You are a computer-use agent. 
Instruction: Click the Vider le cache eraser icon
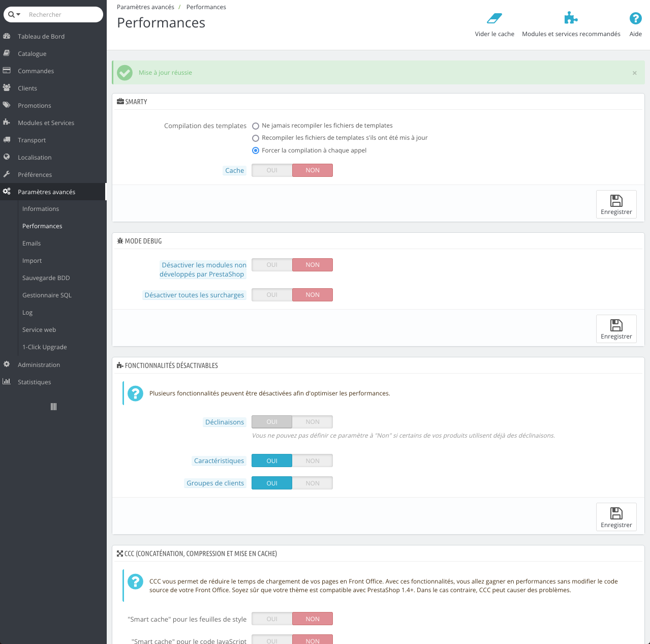tap(494, 18)
